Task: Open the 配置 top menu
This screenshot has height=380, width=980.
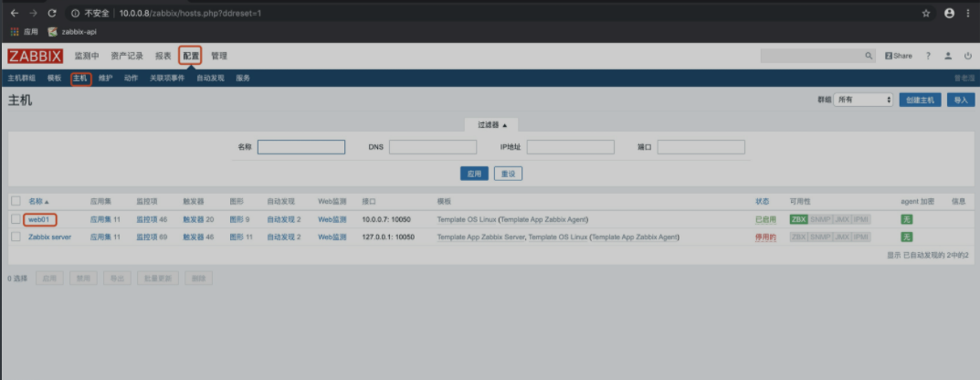Action: tap(191, 56)
